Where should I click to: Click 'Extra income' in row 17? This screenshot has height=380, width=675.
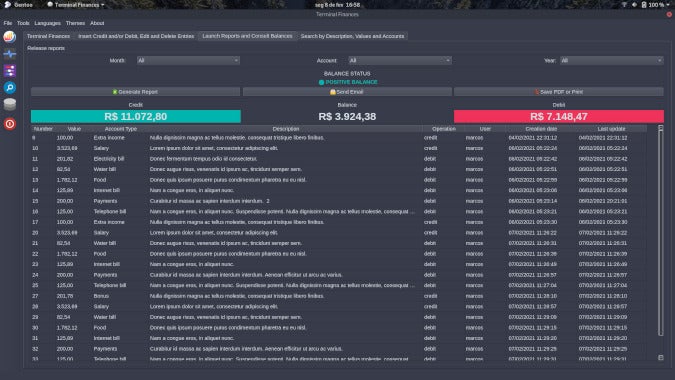coord(109,222)
